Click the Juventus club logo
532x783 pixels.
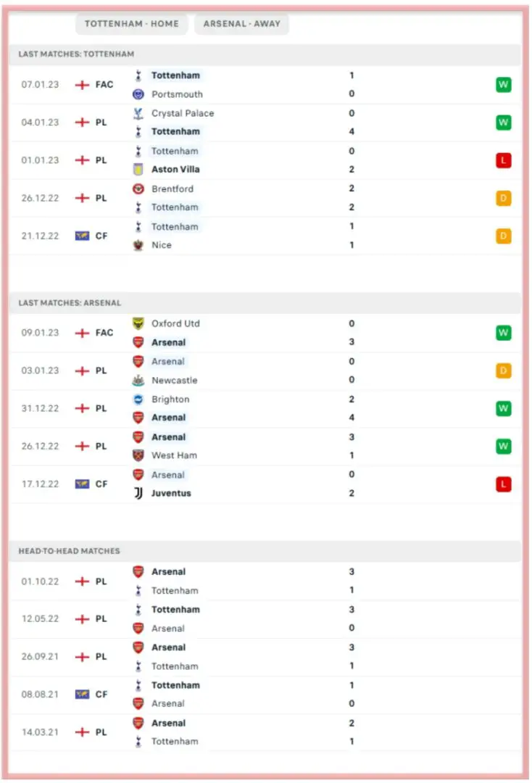pos(138,493)
